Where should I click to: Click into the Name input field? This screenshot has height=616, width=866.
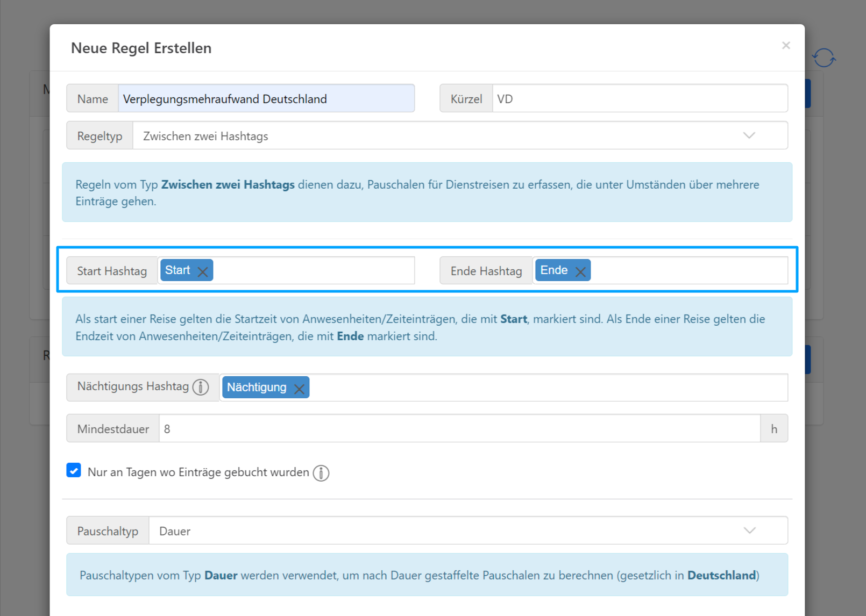click(266, 98)
